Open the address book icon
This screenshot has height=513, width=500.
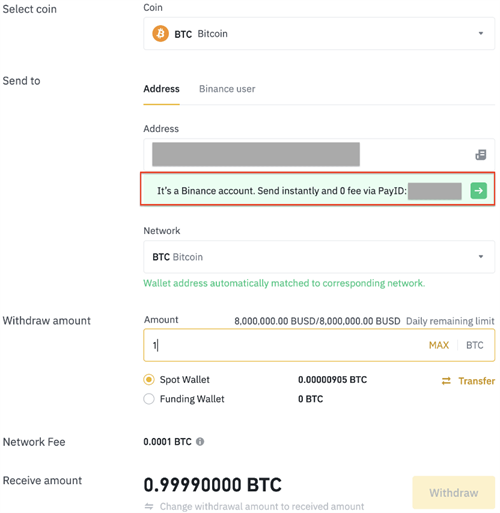(x=480, y=155)
